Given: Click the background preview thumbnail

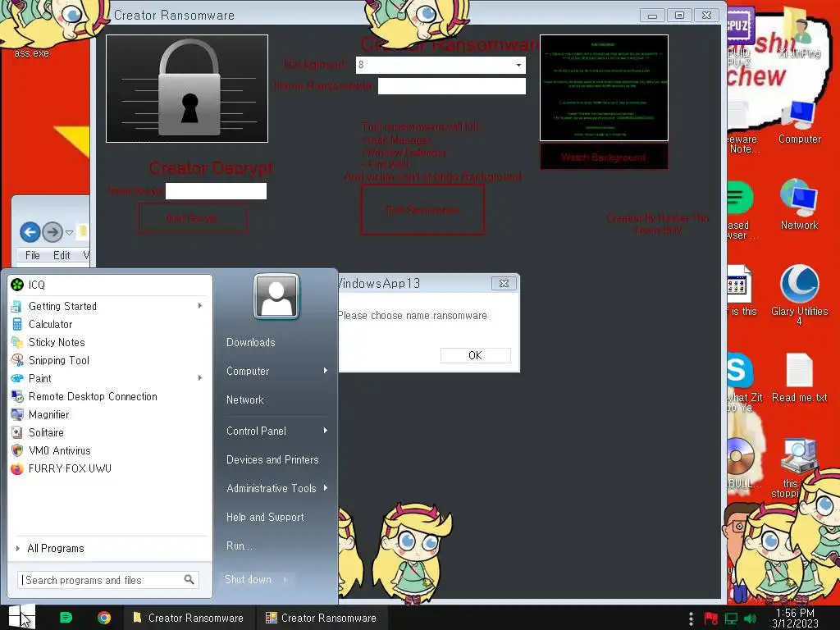Looking at the screenshot, I should coord(604,88).
